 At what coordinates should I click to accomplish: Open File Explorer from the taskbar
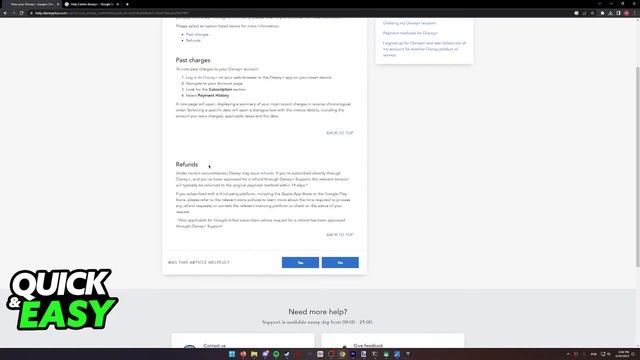[x=254, y=354]
